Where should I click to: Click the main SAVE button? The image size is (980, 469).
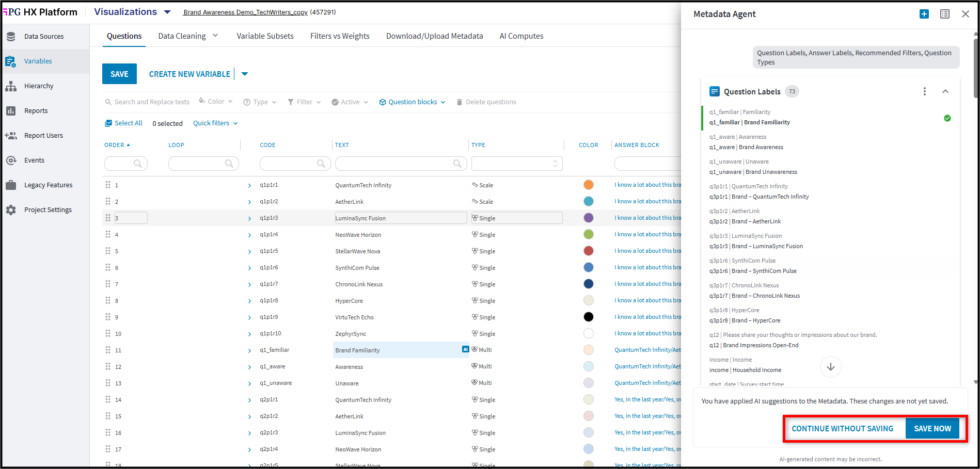(119, 74)
